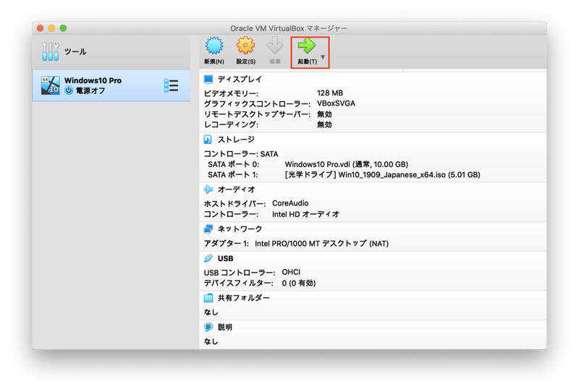Click the green zoom window button
Viewport: 579px width, 392px height.
[63, 28]
